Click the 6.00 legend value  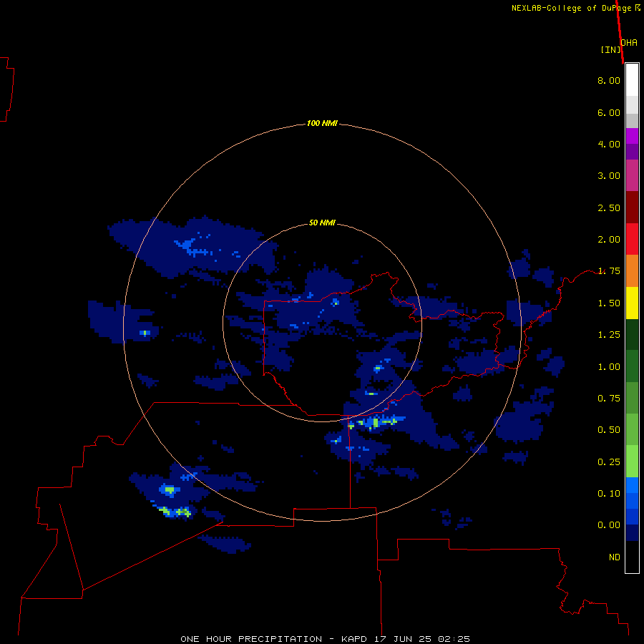pyautogui.click(x=609, y=112)
